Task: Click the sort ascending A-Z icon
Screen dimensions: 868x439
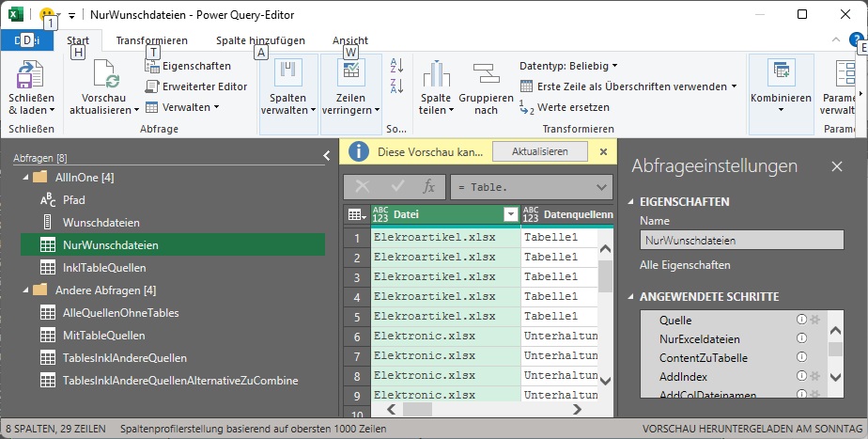Action: (x=396, y=66)
